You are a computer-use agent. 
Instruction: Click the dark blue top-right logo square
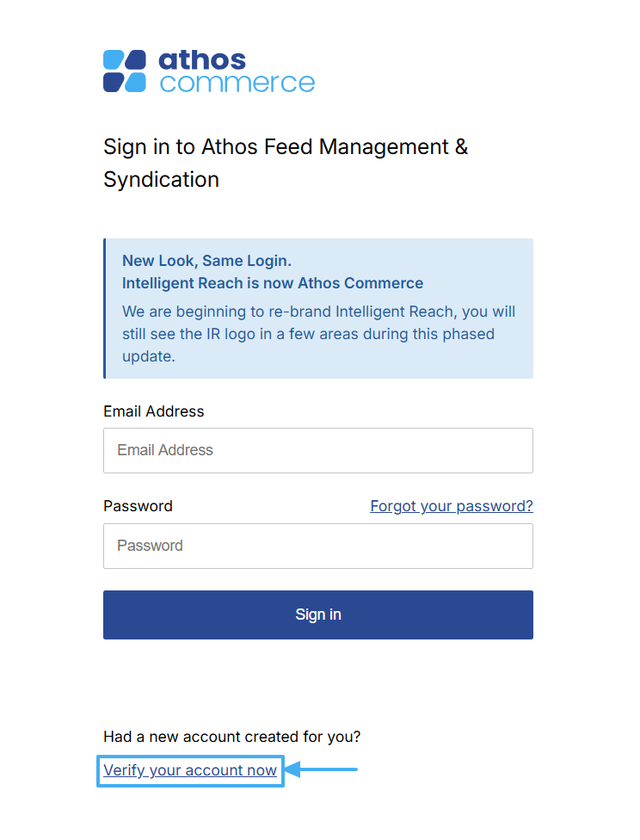coord(136,60)
